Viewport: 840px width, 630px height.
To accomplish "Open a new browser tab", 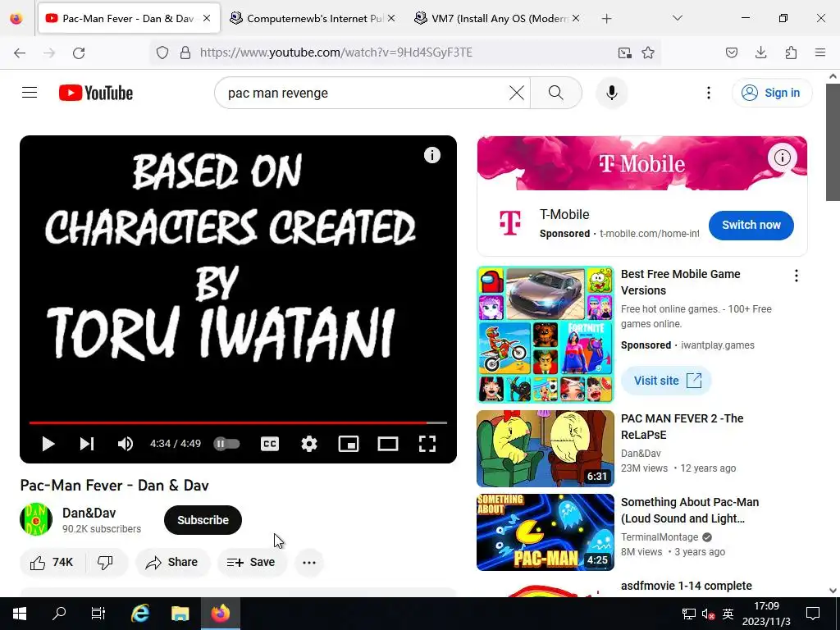I will pos(606,19).
